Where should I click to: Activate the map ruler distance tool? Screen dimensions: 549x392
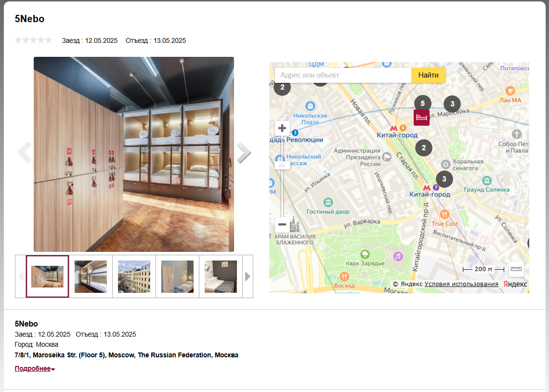(x=516, y=269)
